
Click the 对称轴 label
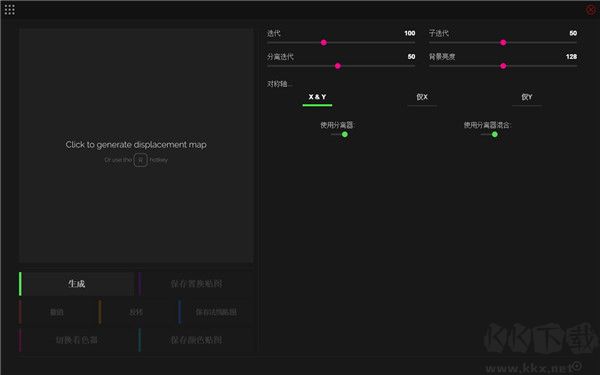(279, 84)
